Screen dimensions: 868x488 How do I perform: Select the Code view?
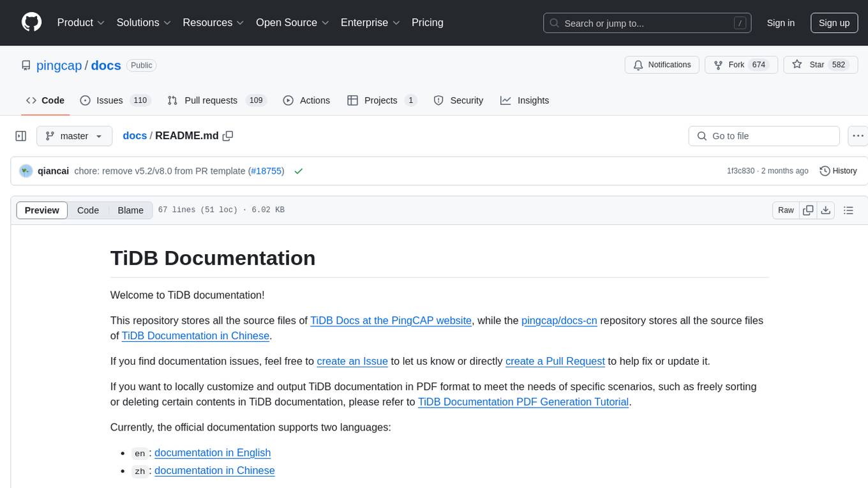[x=88, y=210]
